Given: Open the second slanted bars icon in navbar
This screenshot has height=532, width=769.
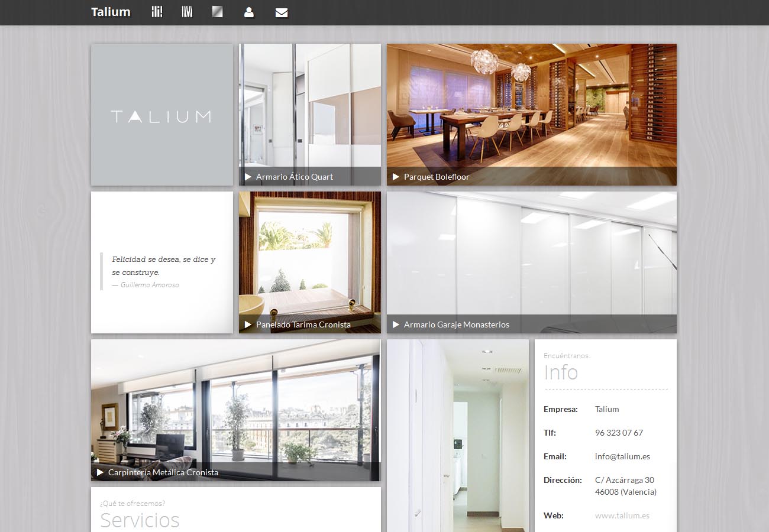Looking at the screenshot, I should click(x=187, y=12).
